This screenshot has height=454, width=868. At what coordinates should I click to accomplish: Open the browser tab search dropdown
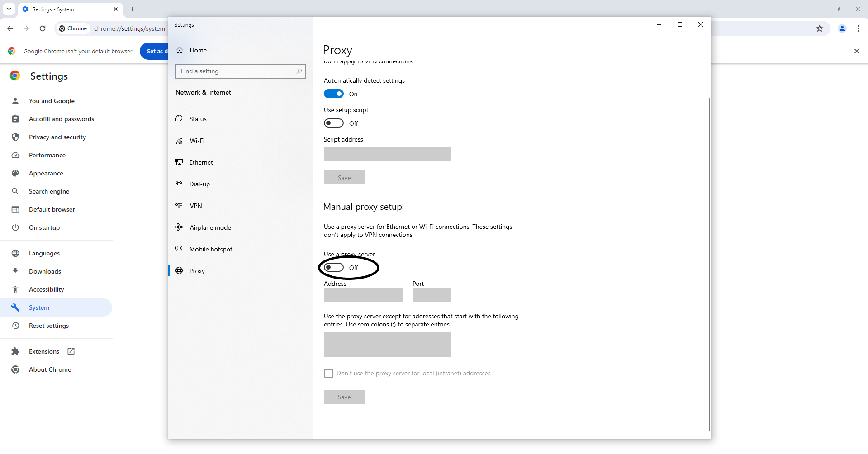(x=9, y=9)
